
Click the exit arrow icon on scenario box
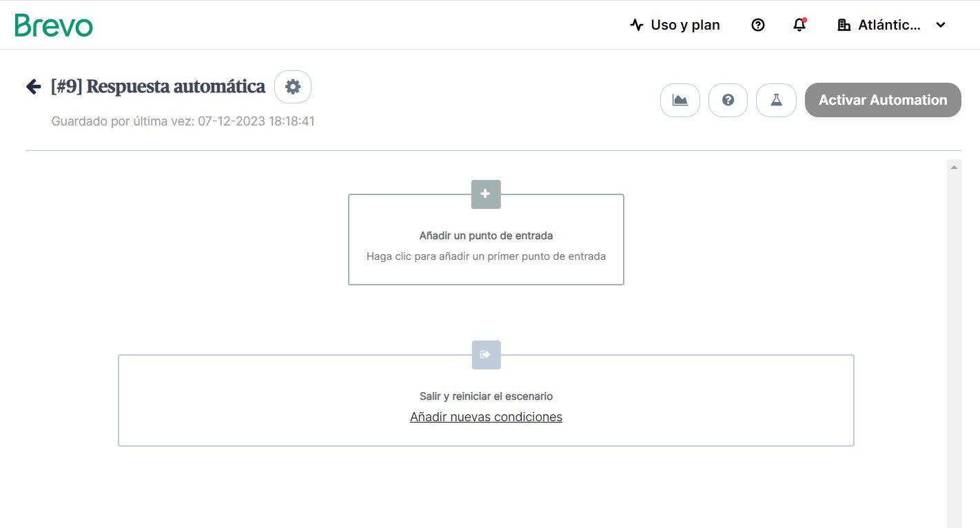click(x=486, y=355)
